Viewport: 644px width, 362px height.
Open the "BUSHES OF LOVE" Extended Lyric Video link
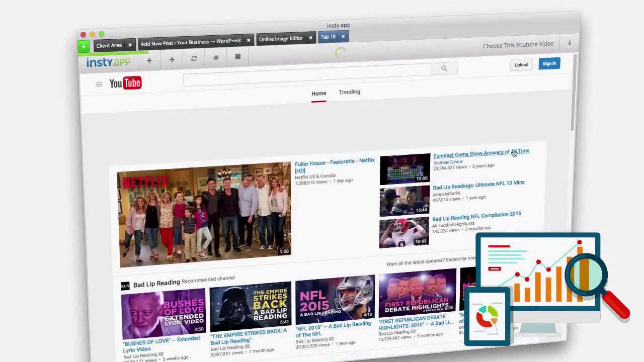tap(162, 344)
